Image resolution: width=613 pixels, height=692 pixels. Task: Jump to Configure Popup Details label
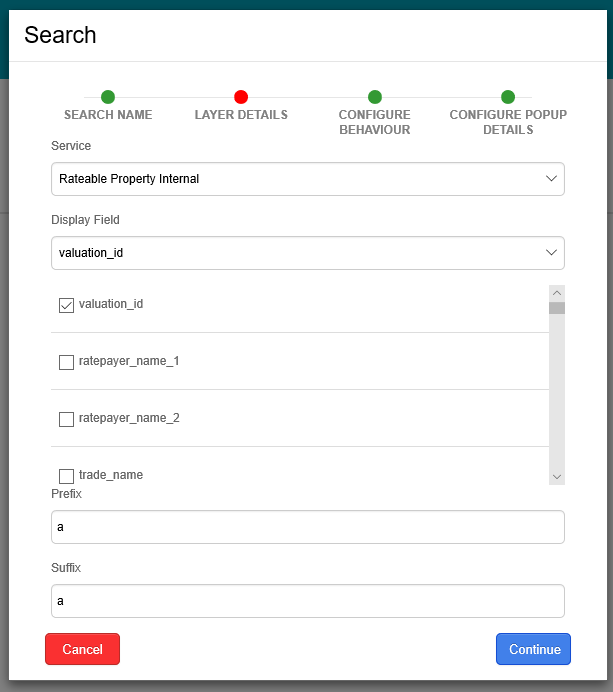point(508,122)
